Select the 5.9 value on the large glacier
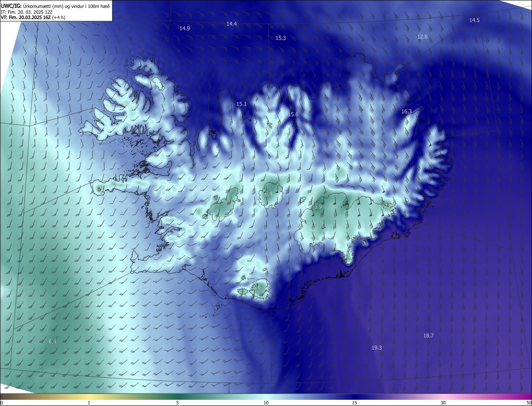 pos(318,206)
